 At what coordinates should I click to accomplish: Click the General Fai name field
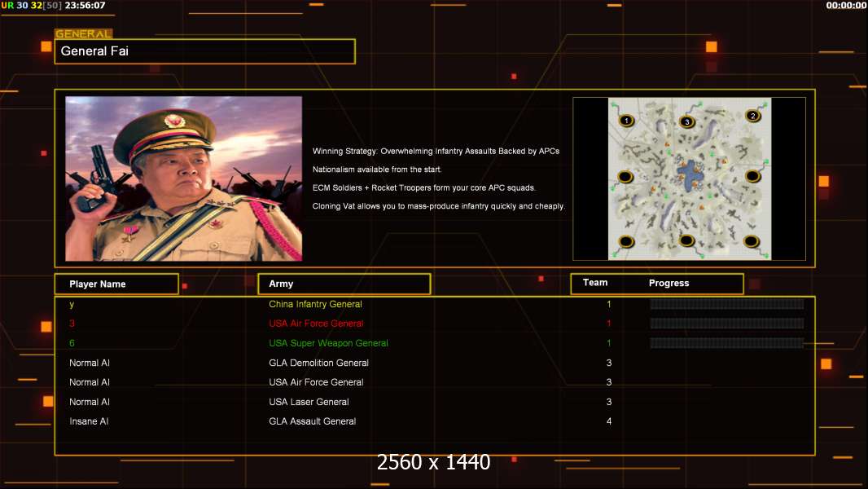pyautogui.click(x=205, y=51)
